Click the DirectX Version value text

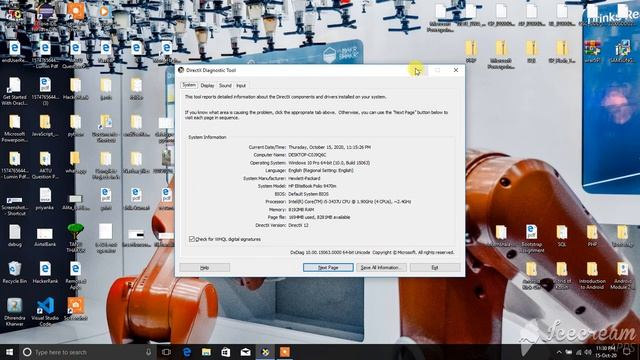(298, 225)
